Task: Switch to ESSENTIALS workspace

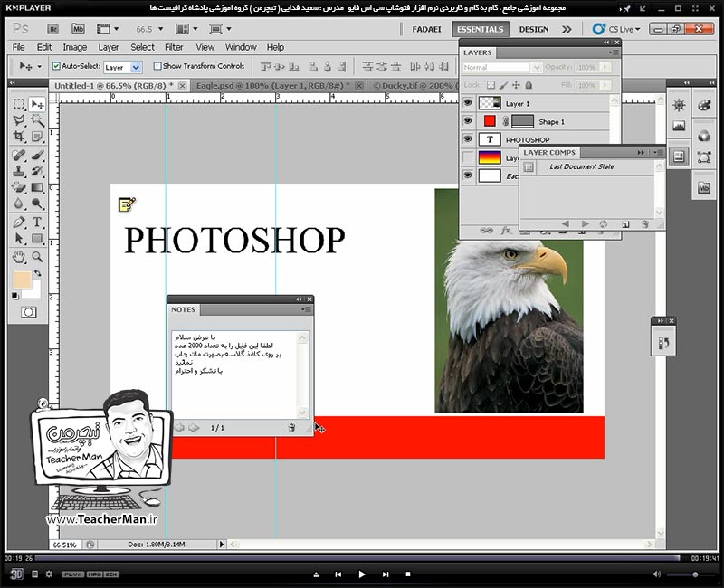Action: click(x=481, y=29)
